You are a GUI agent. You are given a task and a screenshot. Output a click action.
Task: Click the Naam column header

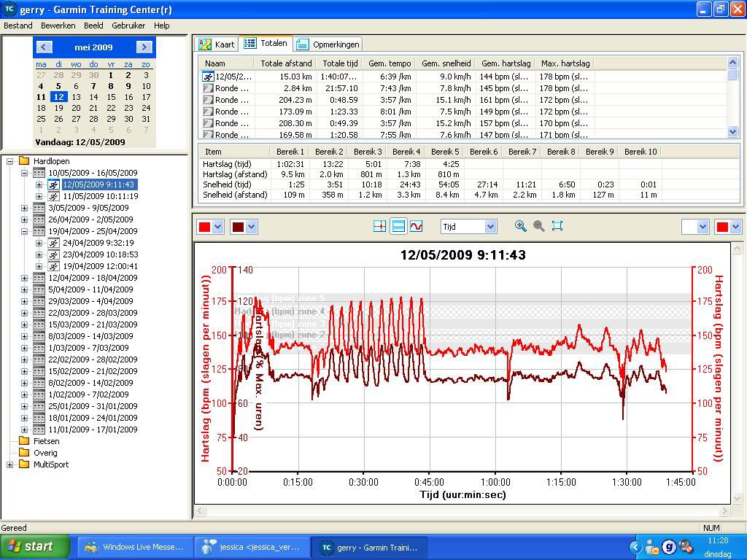pos(228,63)
